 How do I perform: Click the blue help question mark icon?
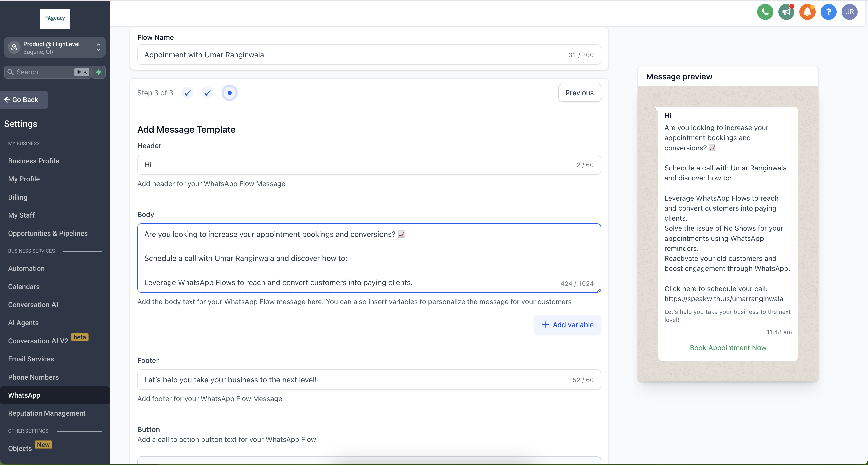[x=828, y=12]
